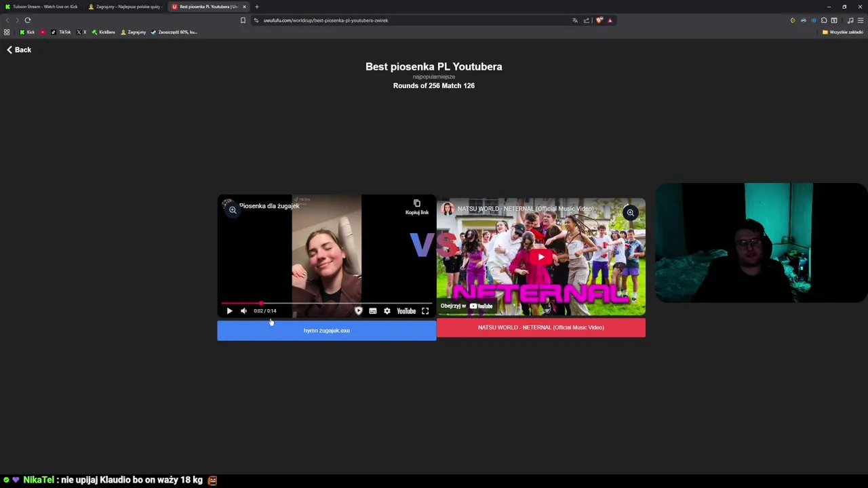This screenshot has width=868, height=488.
Task: Open Brave Rewards triangle icon
Action: (610, 20)
